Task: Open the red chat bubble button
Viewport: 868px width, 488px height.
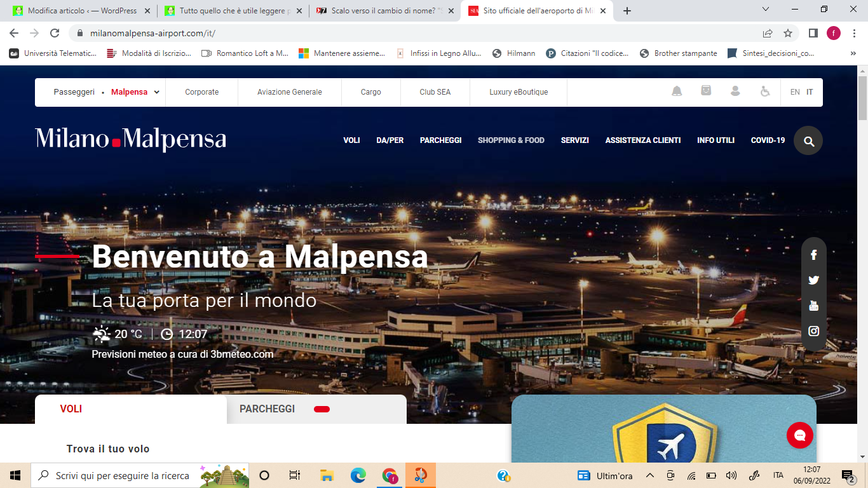Action: [x=800, y=435]
